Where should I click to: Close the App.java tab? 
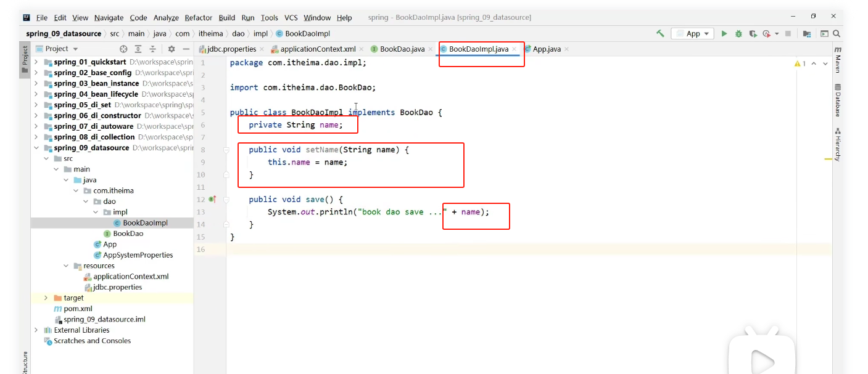pos(566,49)
